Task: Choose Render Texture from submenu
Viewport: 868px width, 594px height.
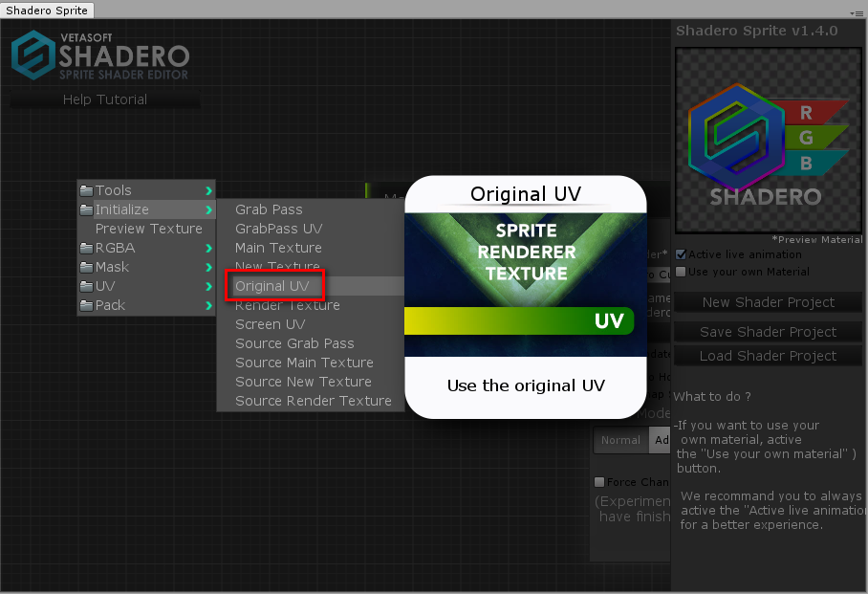Action: [x=311, y=305]
